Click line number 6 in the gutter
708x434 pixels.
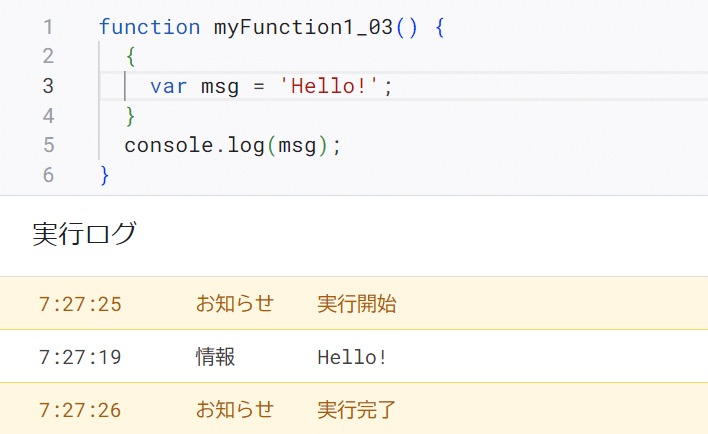[x=48, y=175]
